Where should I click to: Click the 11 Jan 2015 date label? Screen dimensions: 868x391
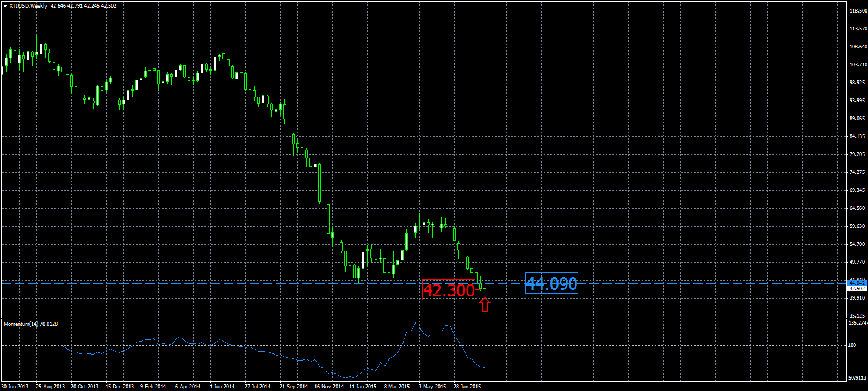(363, 387)
